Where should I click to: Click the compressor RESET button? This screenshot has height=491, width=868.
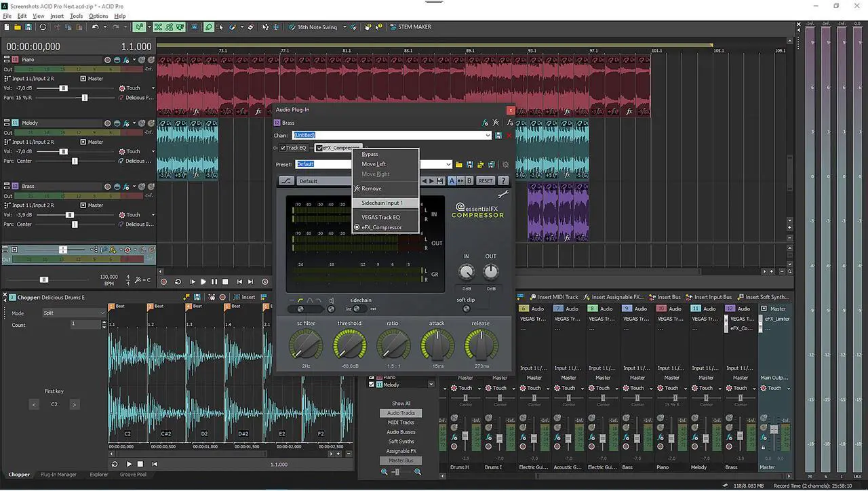486,181
